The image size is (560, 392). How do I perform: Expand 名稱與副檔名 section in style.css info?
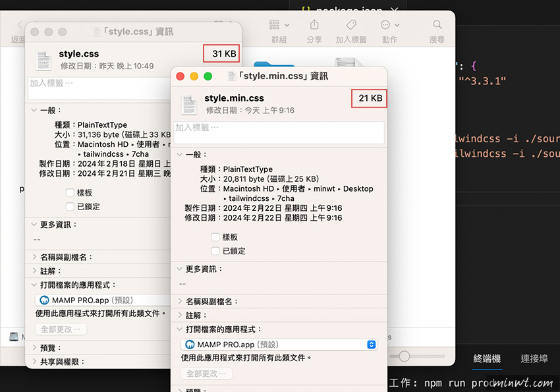34,257
